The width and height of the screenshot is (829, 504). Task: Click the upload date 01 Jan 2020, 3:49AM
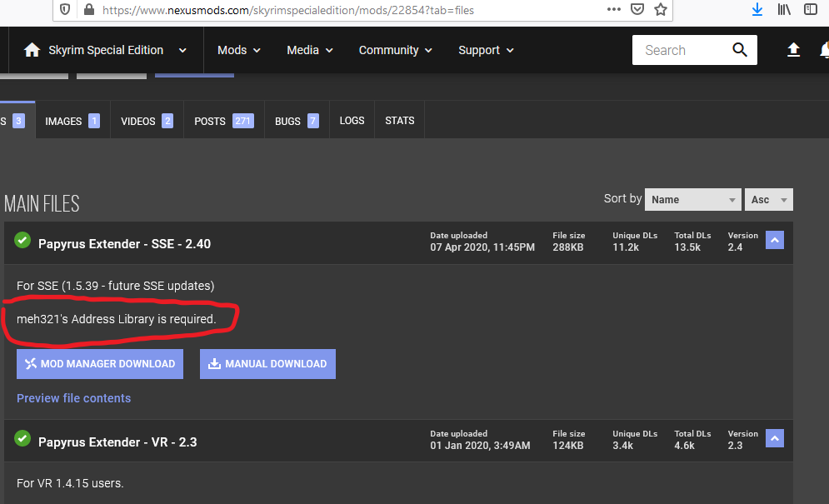click(x=480, y=446)
